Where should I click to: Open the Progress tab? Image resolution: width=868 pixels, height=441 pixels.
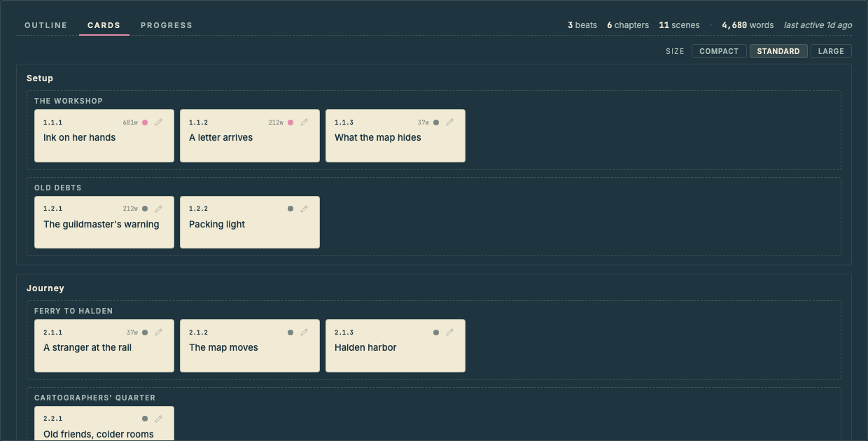(167, 25)
